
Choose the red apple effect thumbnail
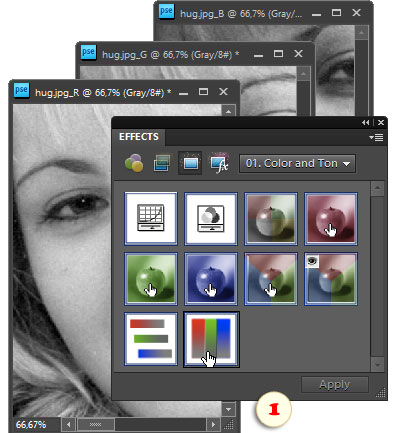click(331, 219)
